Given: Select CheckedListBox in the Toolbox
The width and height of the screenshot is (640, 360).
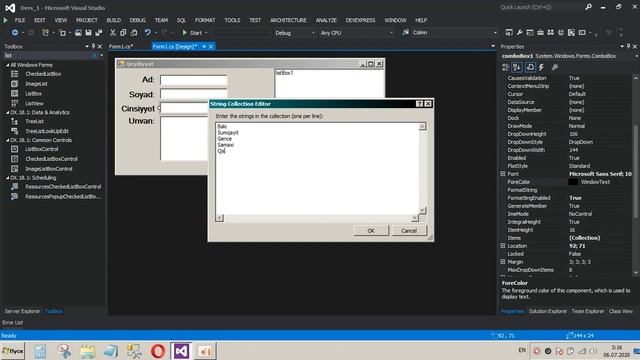Looking at the screenshot, I should [x=43, y=74].
